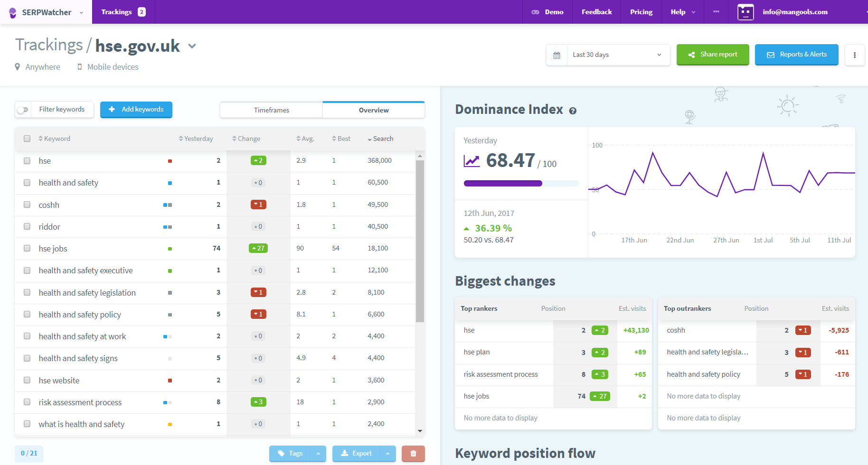Sort by the Keyword column header
This screenshot has height=465, width=868.
coord(54,139)
